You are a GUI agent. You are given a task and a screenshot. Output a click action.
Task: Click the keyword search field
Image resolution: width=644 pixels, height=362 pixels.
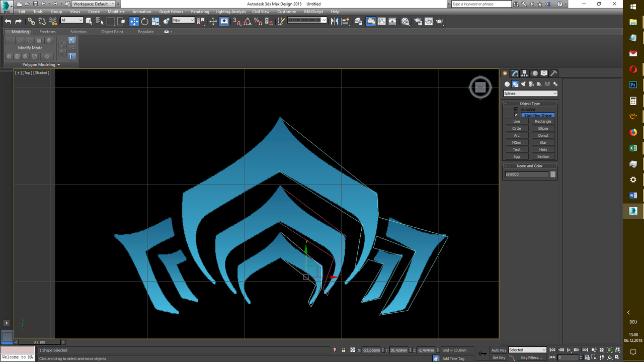coord(480,4)
